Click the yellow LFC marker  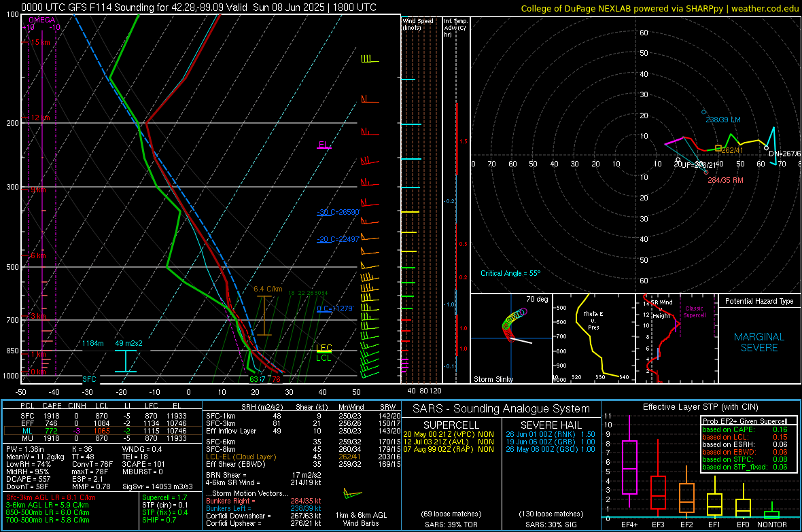(324, 348)
